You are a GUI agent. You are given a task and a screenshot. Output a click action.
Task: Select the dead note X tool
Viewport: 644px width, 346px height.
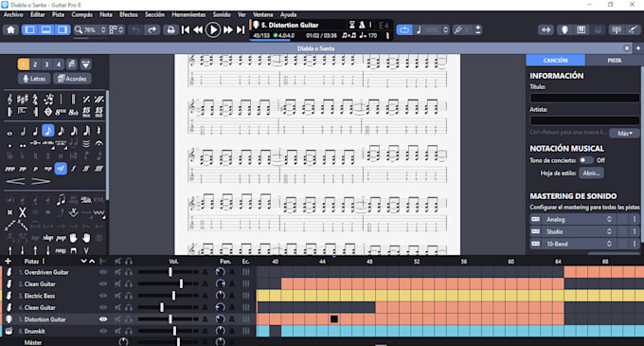pyautogui.click(x=23, y=212)
